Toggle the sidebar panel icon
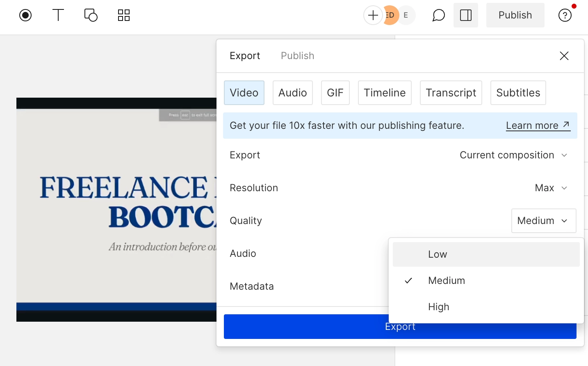588x366 pixels. click(465, 16)
